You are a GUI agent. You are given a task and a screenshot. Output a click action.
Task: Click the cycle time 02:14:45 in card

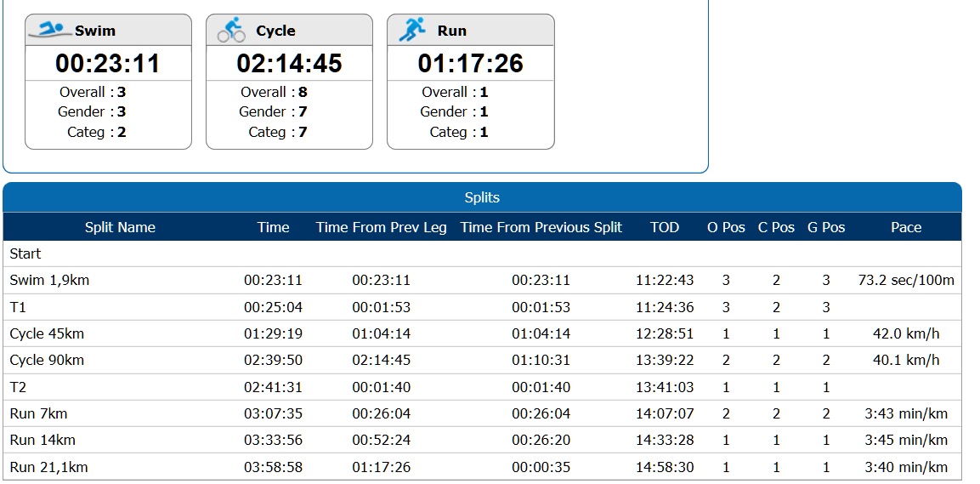(x=289, y=63)
